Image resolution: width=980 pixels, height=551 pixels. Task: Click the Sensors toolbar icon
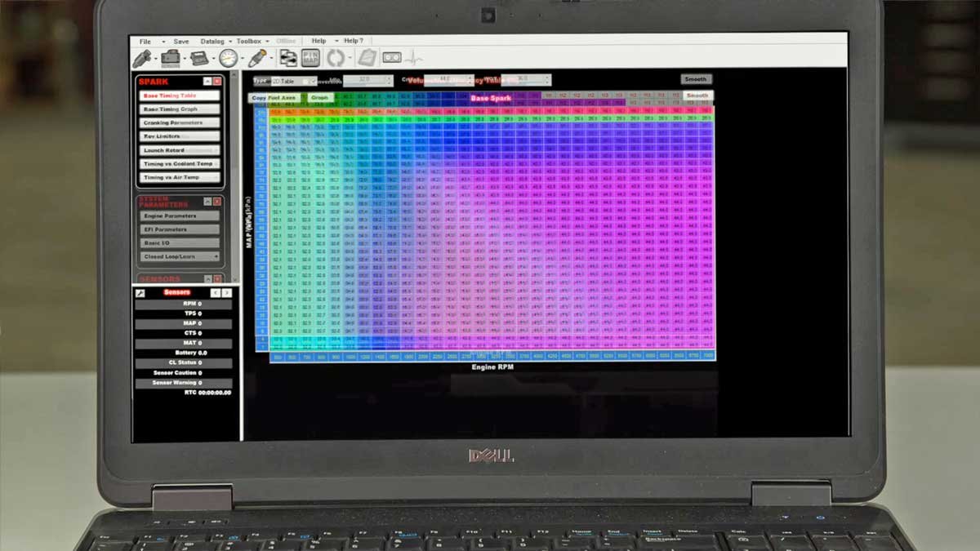point(170,58)
